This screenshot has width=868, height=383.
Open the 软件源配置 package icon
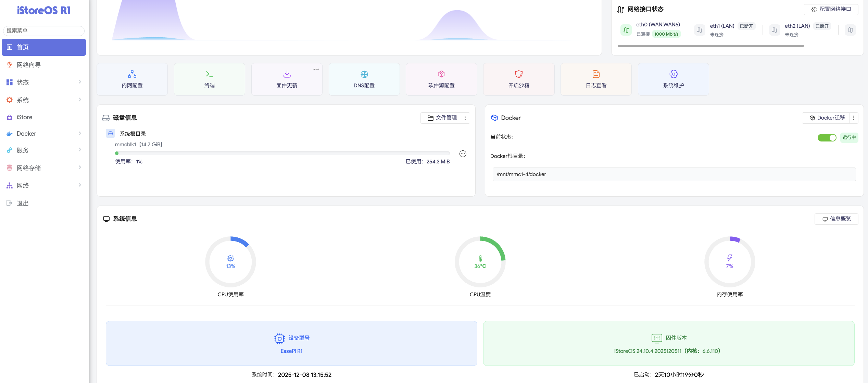(x=441, y=74)
